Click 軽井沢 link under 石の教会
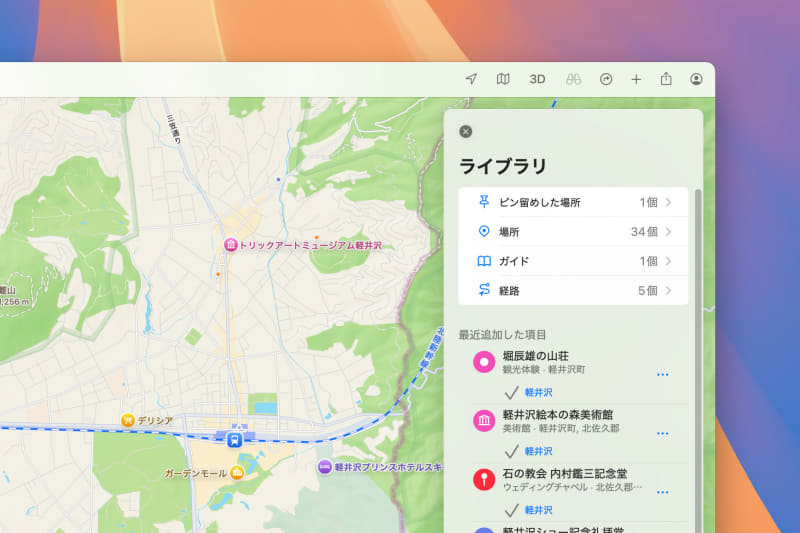Image resolution: width=800 pixels, height=533 pixels. (x=538, y=510)
